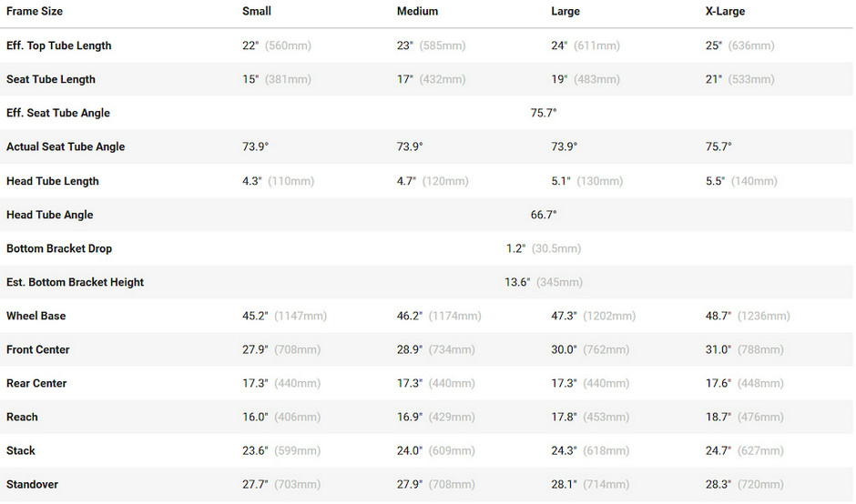Click the Frame Size header cell
856x504 pixels.
point(35,11)
